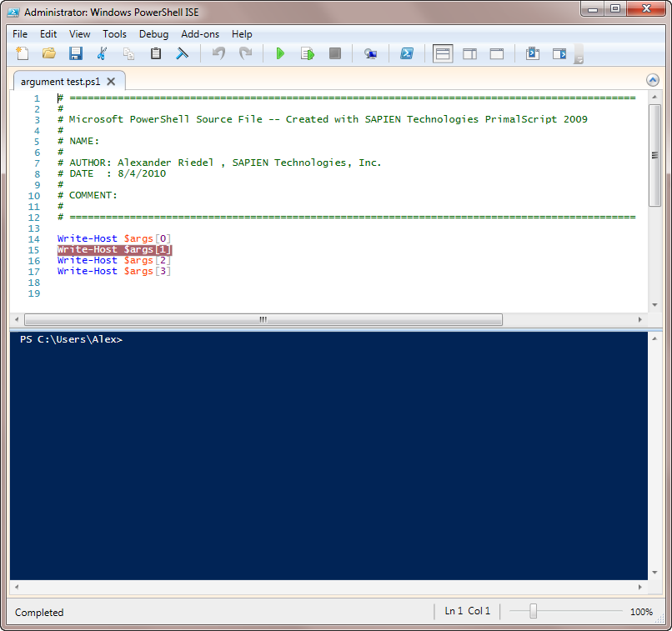Start PowerShell.exe in a separate window
The height and width of the screenshot is (631, 672).
[x=407, y=53]
